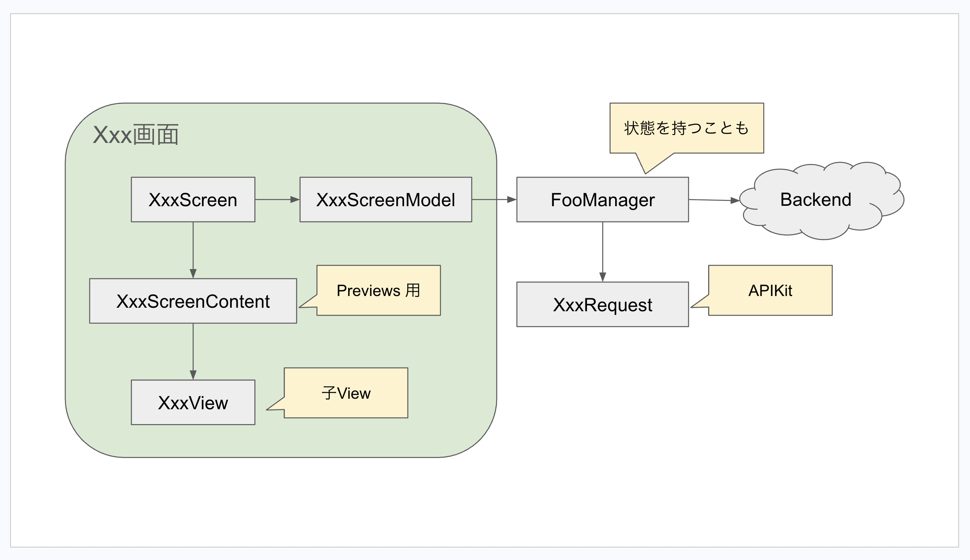
Task: Click empty white canvas below the diagram
Action: click(485, 504)
